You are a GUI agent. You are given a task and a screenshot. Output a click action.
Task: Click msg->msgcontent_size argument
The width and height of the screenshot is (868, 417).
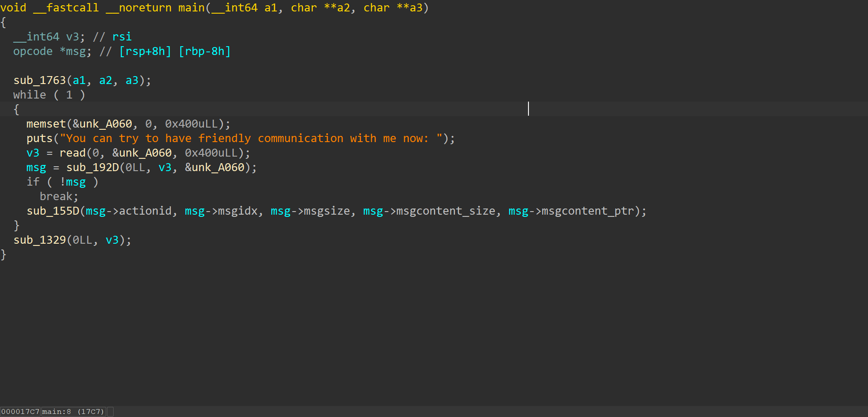click(429, 211)
